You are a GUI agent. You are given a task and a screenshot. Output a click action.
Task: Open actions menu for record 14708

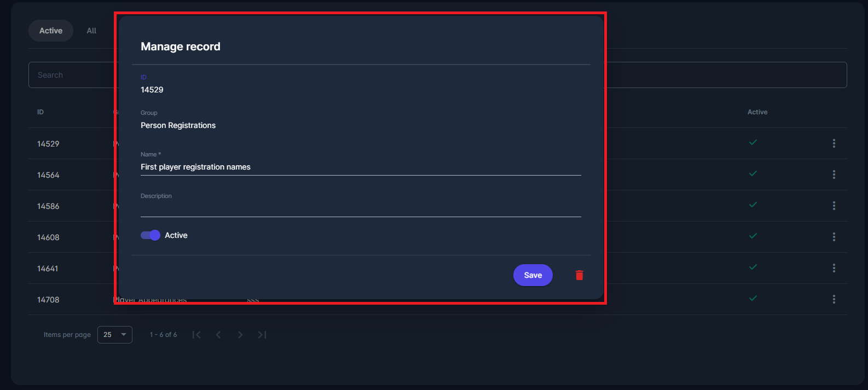pos(834,299)
